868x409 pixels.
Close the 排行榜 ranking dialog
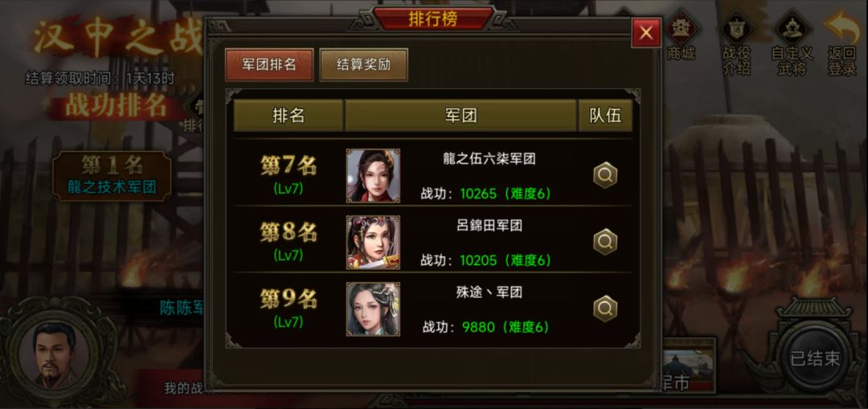point(646,33)
